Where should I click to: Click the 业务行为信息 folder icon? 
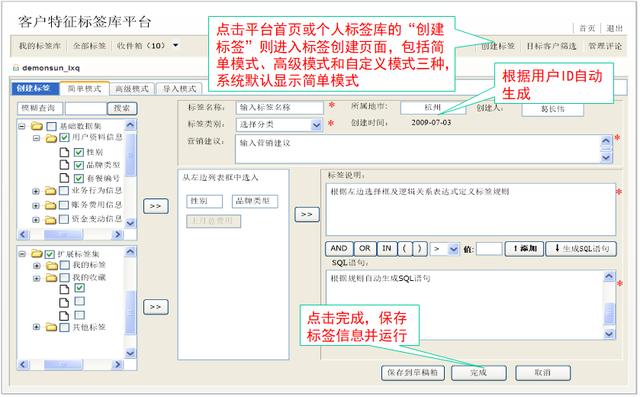[50, 191]
